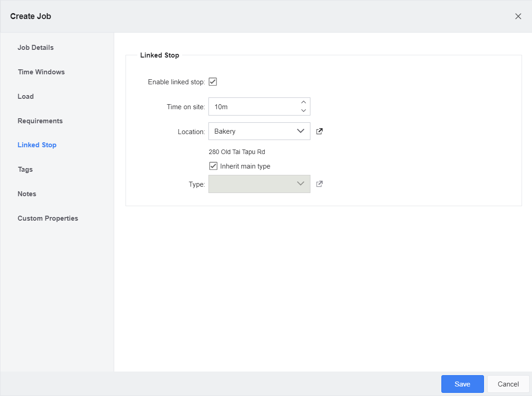Go to the Notes section

pos(27,194)
